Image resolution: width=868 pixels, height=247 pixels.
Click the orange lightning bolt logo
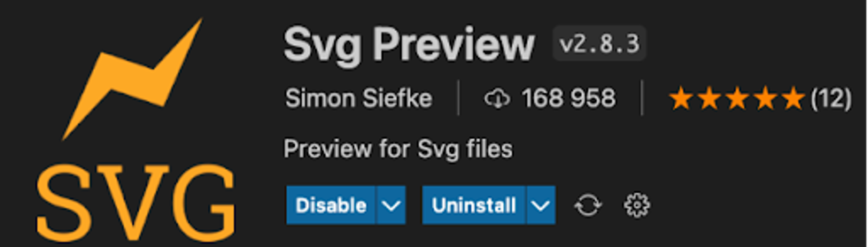pyautogui.click(x=132, y=79)
